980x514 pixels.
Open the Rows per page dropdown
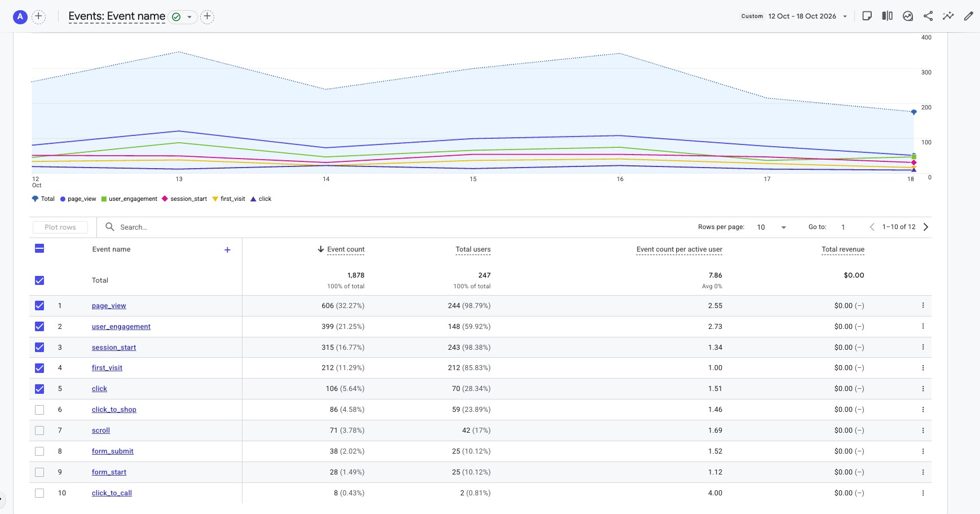point(772,227)
